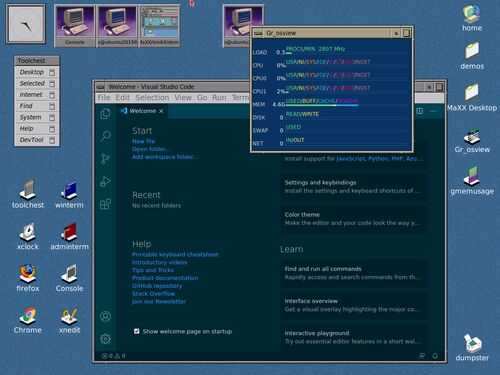Expand the Internet toolchest menu
500x375 pixels.
(31, 95)
